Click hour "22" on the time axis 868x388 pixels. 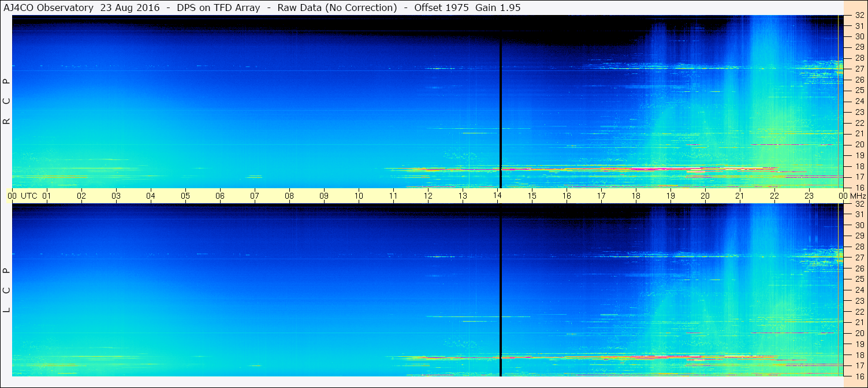774,196
